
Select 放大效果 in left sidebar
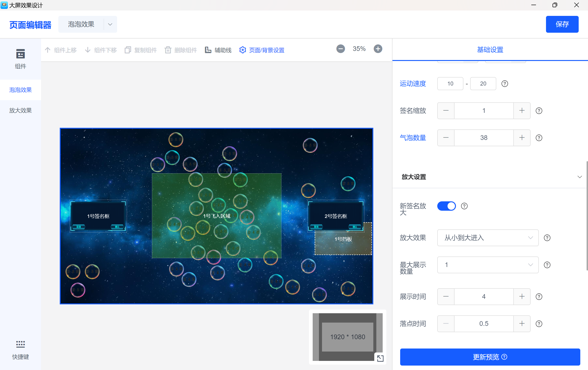pyautogui.click(x=20, y=110)
